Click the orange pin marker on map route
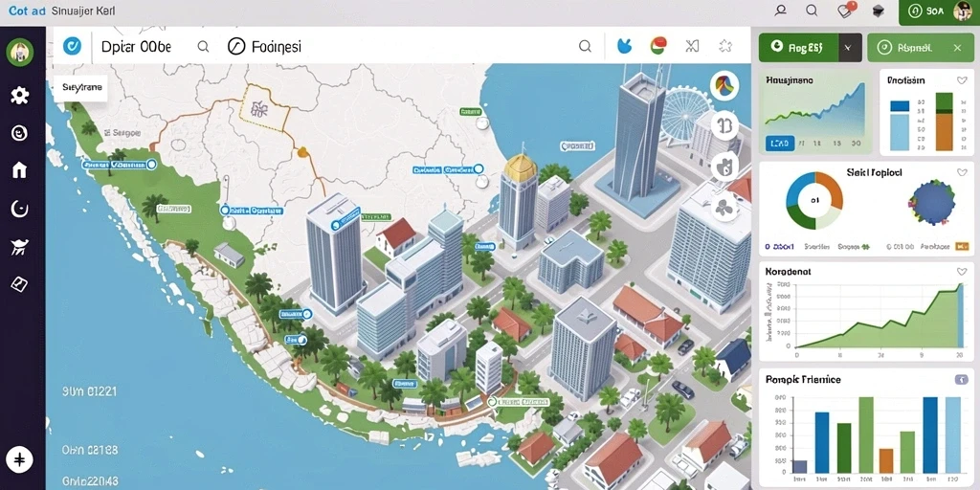This screenshot has width=980, height=490. tap(302, 151)
